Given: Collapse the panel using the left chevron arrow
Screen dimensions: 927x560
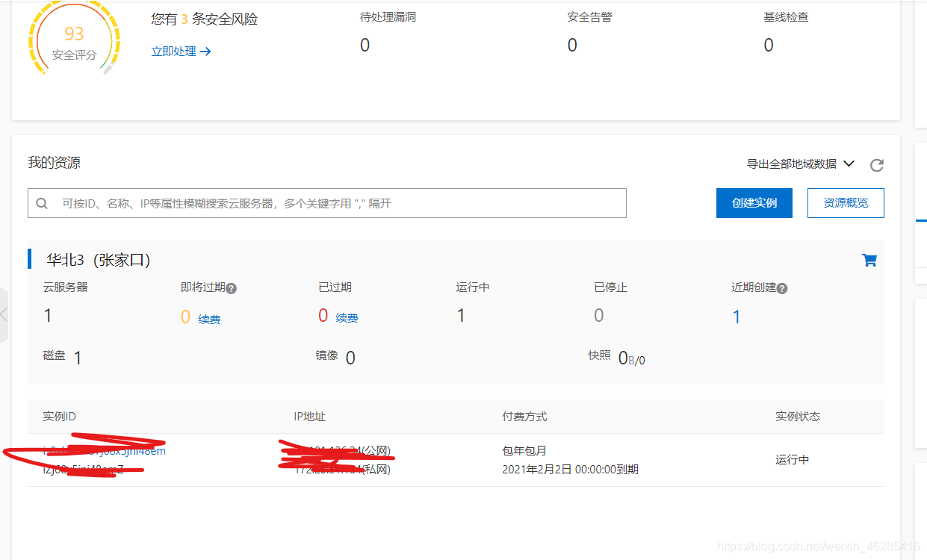Looking at the screenshot, I should (x=4, y=314).
